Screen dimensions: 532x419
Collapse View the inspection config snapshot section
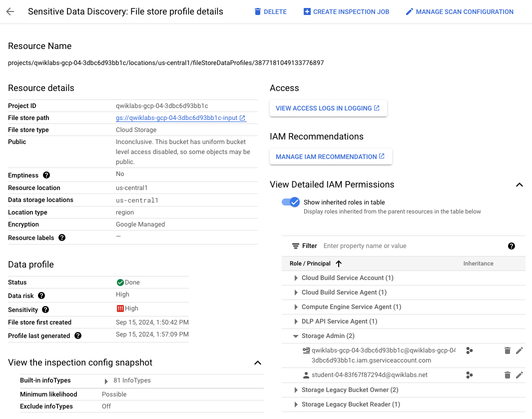[x=258, y=363]
